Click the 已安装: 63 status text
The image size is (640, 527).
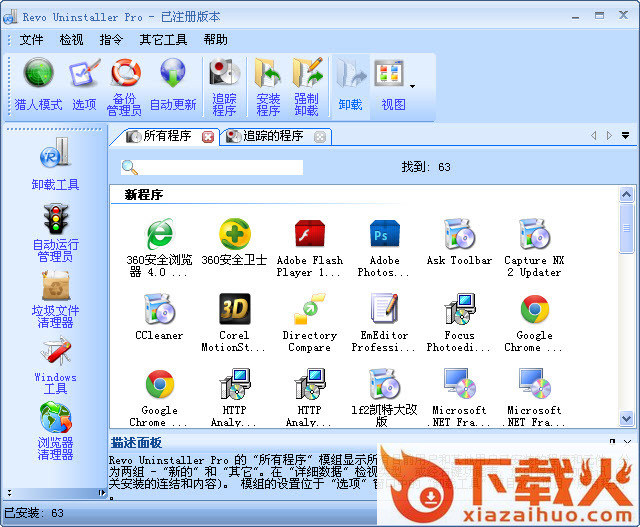tap(34, 513)
